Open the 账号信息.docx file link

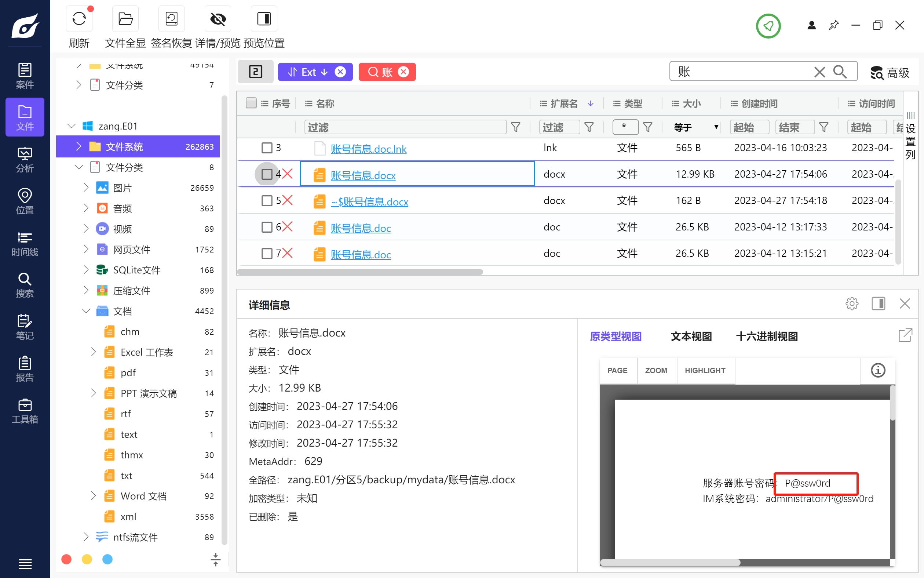(363, 175)
